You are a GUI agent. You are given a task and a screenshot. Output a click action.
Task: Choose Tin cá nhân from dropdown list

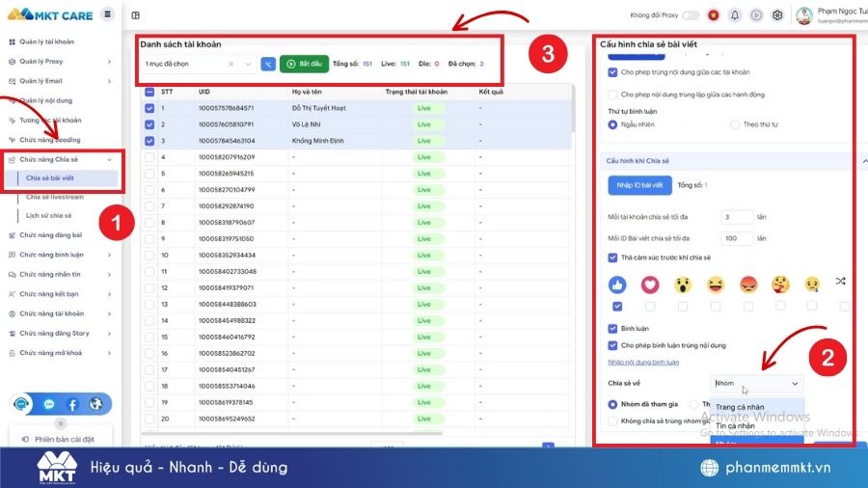tap(756, 426)
